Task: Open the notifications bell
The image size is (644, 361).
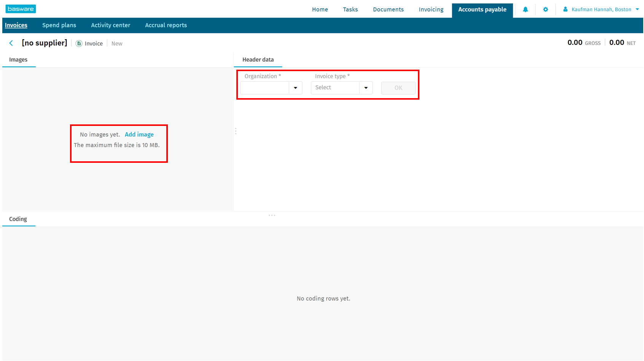Action: pos(525,10)
